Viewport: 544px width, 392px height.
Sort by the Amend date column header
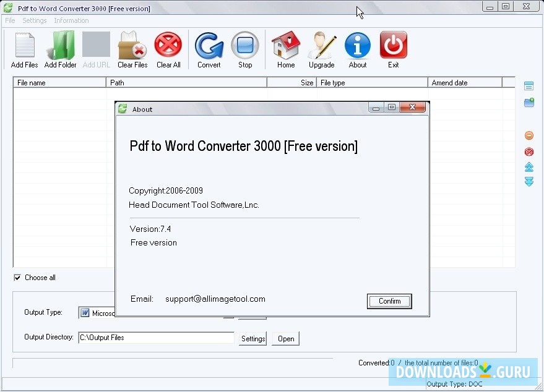(x=465, y=82)
